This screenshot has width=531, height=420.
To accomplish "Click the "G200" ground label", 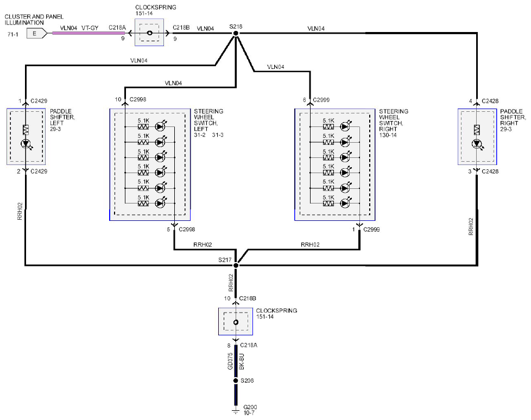I will [250, 407].
